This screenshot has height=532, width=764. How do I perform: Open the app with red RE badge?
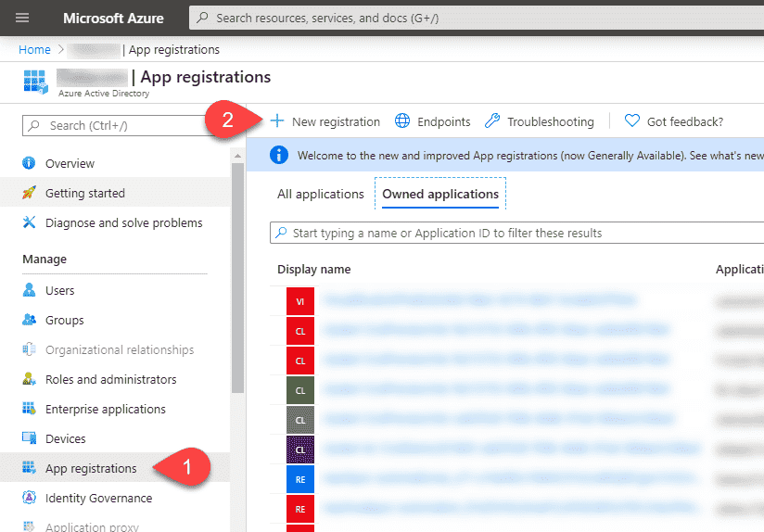[300, 509]
